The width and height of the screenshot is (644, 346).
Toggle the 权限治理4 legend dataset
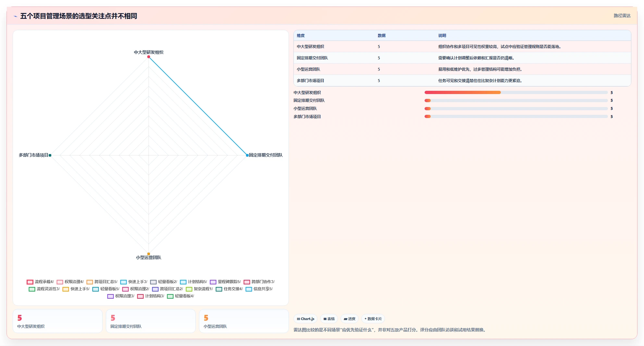70,282
